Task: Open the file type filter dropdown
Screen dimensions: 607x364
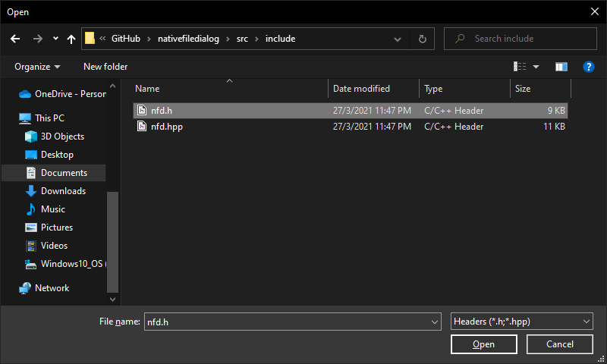Action: click(521, 322)
